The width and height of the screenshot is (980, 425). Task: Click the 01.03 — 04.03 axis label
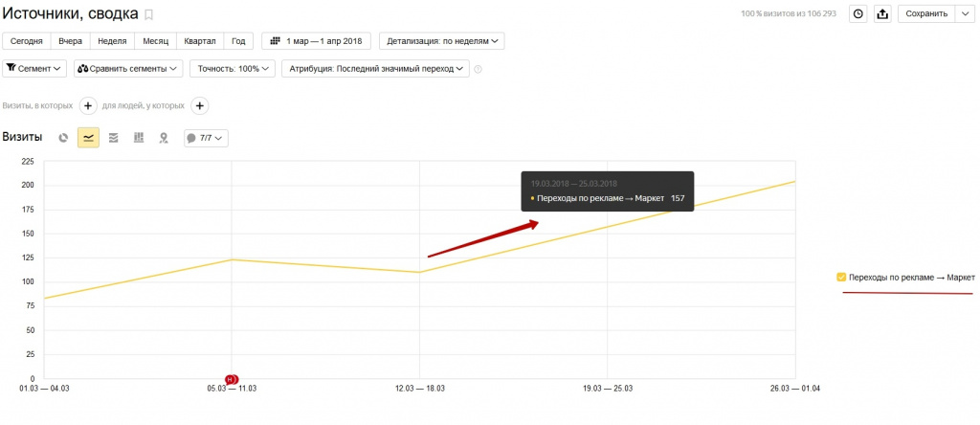(x=44, y=388)
